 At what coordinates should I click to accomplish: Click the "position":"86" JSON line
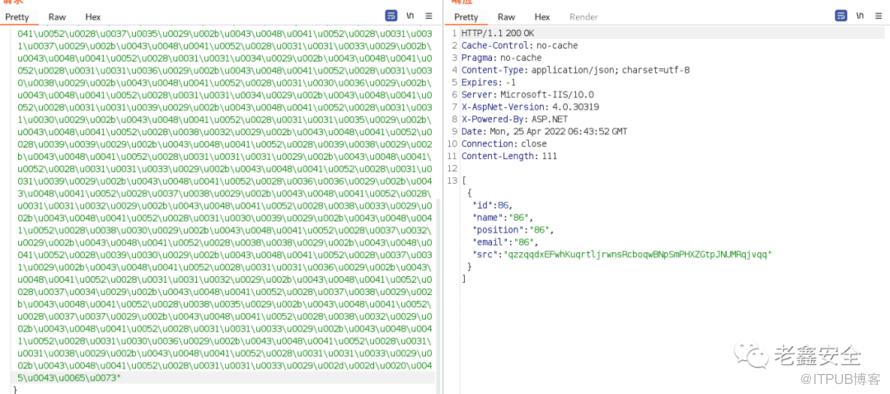point(513,230)
